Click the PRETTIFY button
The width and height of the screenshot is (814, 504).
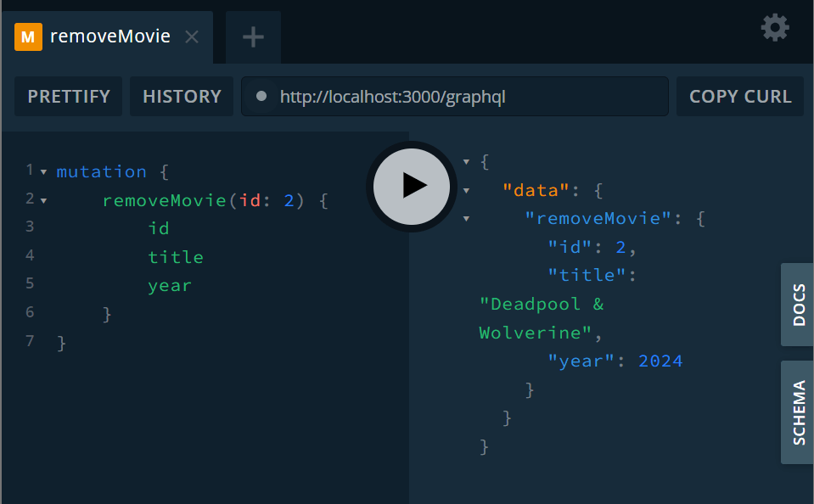pos(69,97)
